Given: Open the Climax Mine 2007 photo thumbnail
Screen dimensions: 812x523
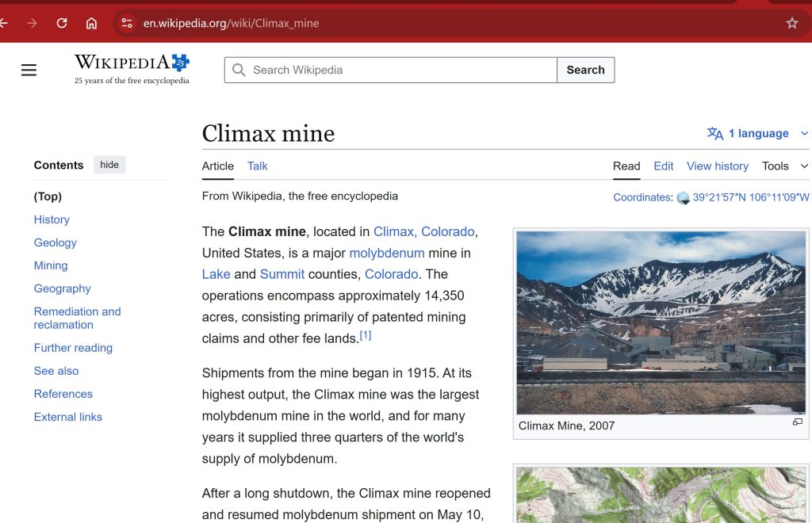Looking at the screenshot, I should point(661,323).
